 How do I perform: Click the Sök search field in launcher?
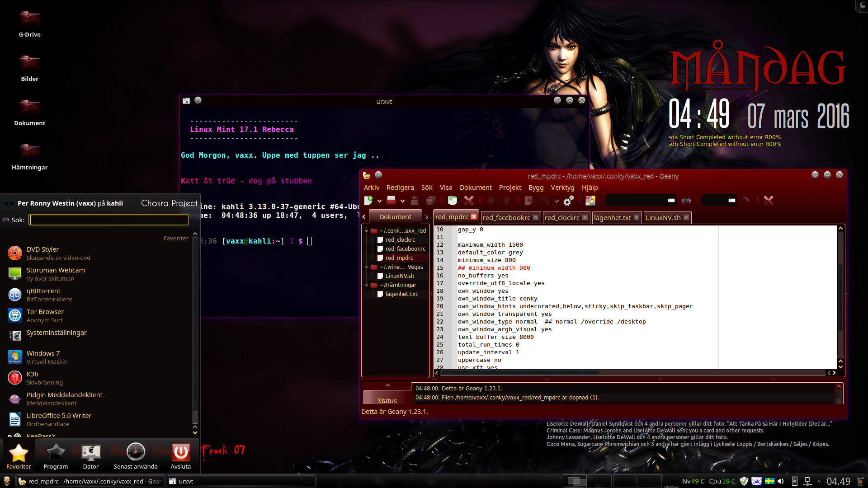[108, 220]
